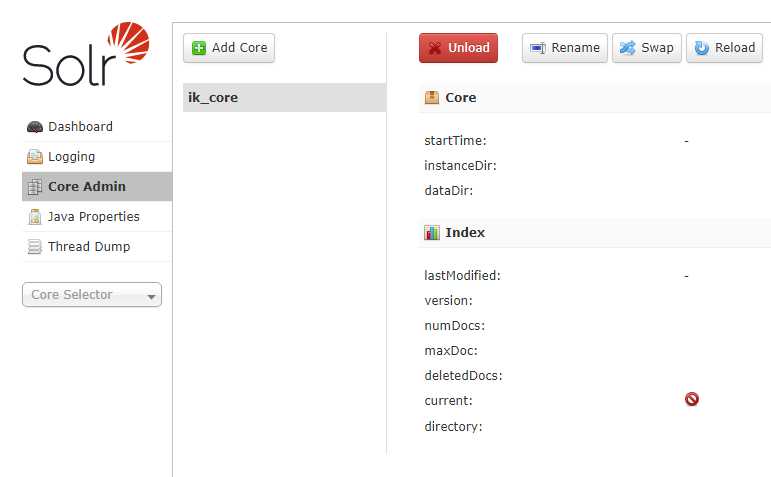This screenshot has height=477, width=771.
Task: Click the dash value beside startTime
Action: (x=686, y=141)
